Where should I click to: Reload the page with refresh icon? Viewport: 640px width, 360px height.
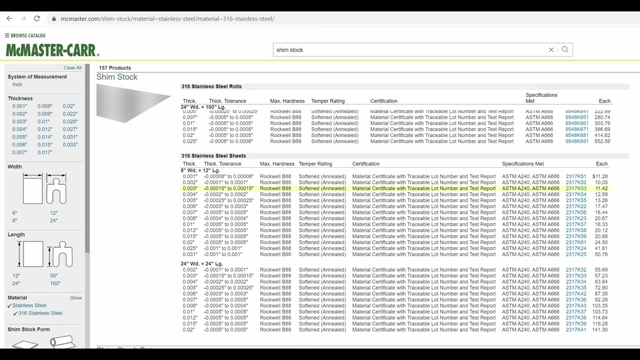(x=37, y=18)
